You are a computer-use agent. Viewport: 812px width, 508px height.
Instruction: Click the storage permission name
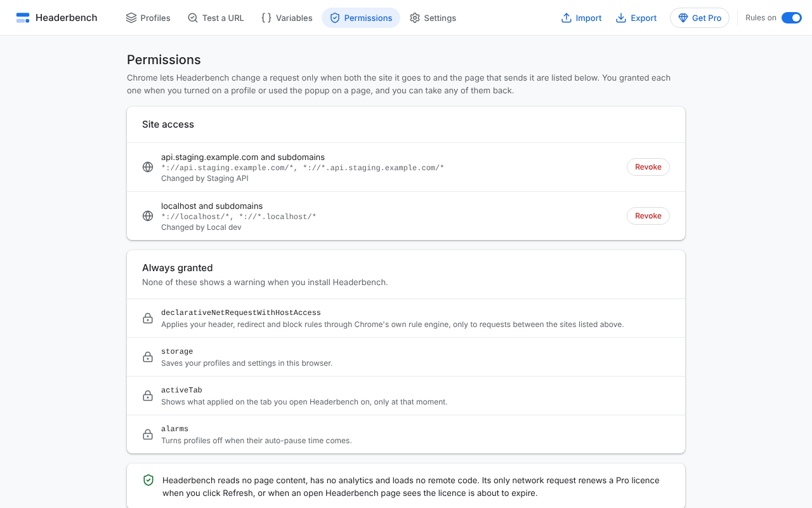pos(177,351)
